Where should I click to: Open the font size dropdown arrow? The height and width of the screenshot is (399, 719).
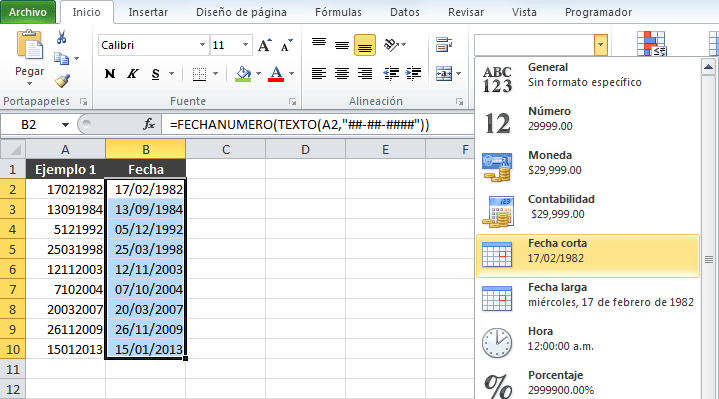[245, 45]
